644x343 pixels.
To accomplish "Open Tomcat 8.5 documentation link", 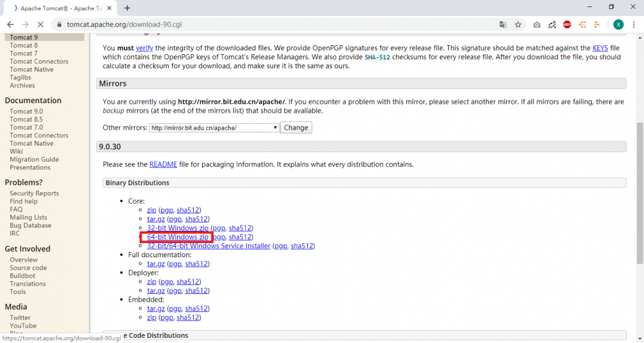I will pyautogui.click(x=26, y=120).
